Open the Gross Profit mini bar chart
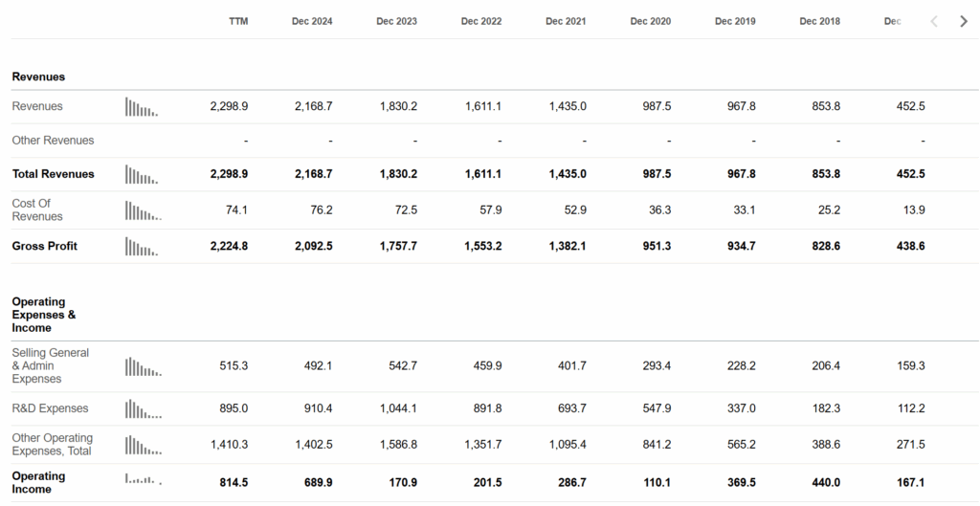Image resolution: width=980 pixels, height=506 pixels. [x=142, y=246]
